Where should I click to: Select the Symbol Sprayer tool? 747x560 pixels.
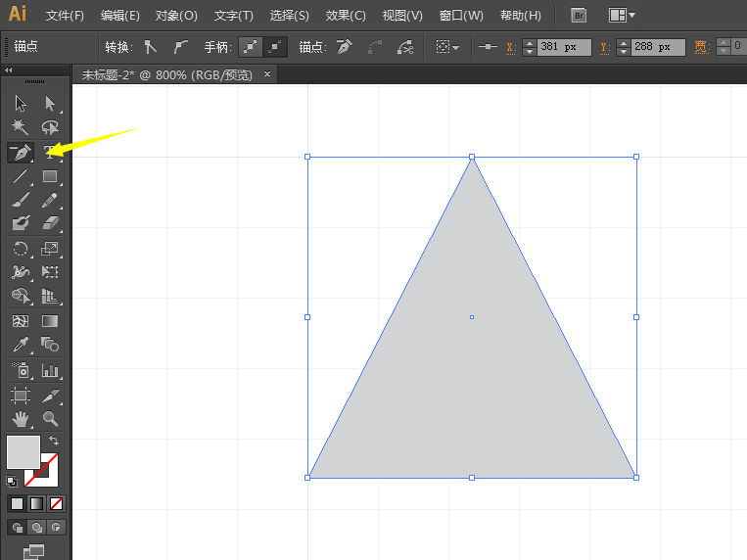[x=21, y=370]
